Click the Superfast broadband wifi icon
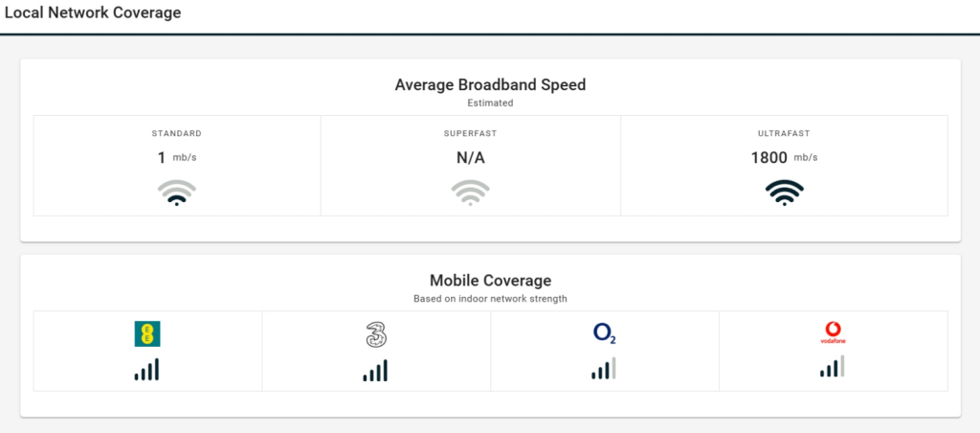Image resolution: width=980 pixels, height=433 pixels. coord(470,193)
